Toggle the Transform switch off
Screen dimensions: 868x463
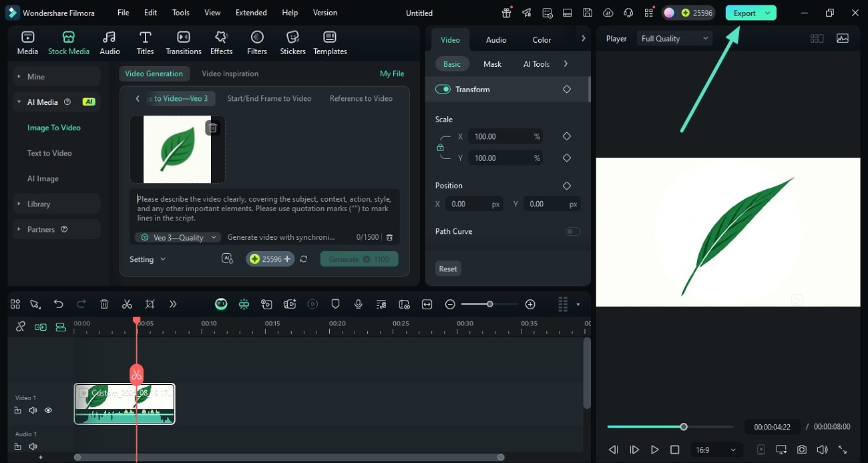click(x=443, y=89)
